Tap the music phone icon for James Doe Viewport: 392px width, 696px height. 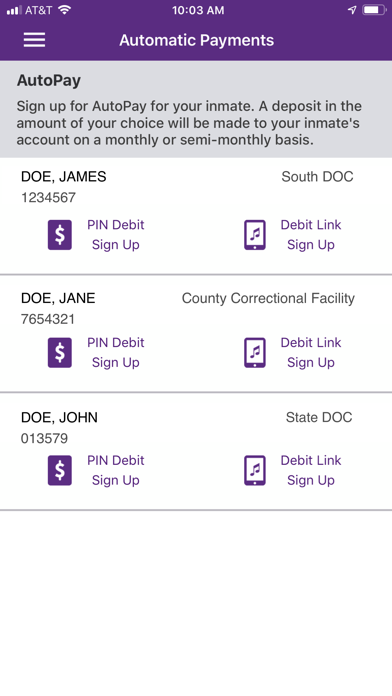coord(255,235)
